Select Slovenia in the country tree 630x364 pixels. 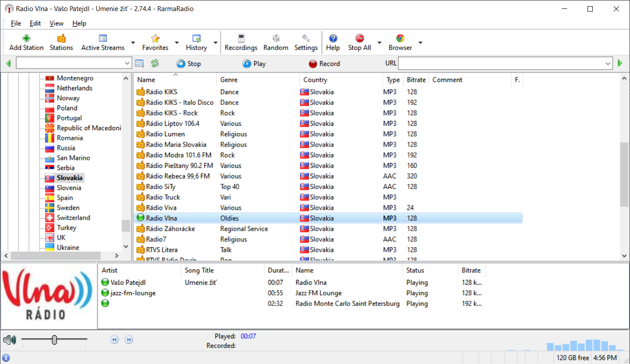click(x=69, y=188)
